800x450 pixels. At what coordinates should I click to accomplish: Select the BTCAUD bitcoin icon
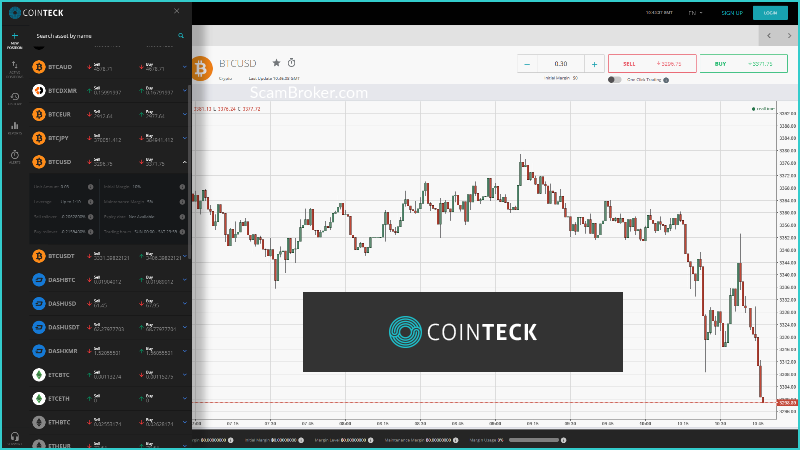tap(39, 67)
